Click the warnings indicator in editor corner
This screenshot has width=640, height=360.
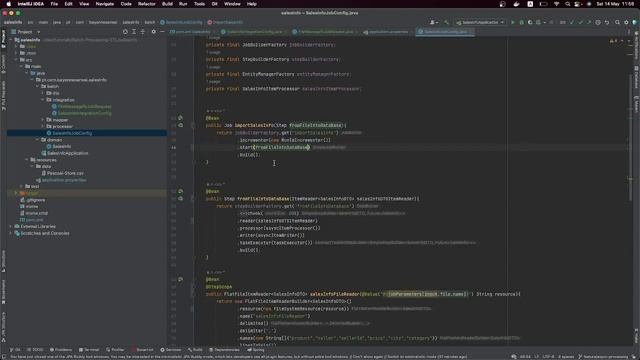click(x=613, y=41)
